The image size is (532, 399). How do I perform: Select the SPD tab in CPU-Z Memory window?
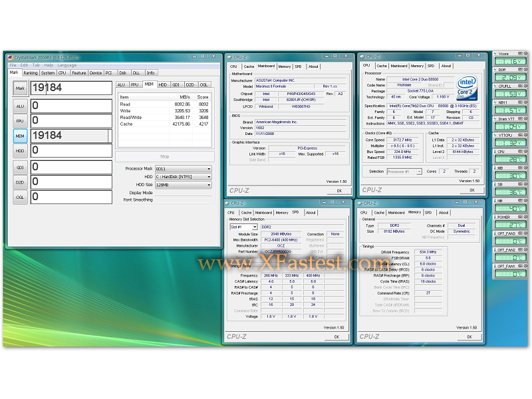[428, 213]
